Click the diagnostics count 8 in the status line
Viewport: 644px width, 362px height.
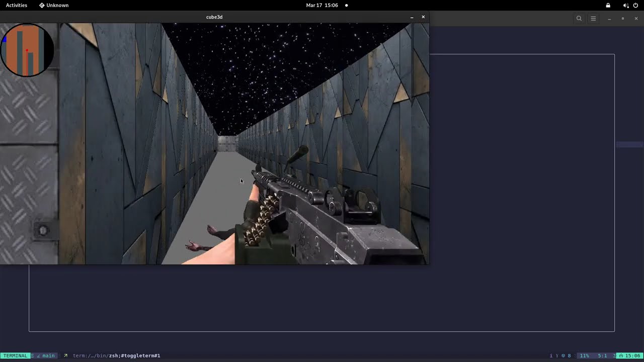(x=567, y=355)
